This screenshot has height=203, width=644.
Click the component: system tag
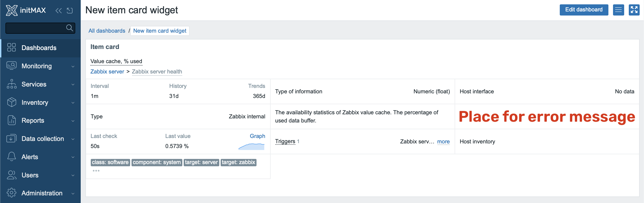[x=157, y=162]
